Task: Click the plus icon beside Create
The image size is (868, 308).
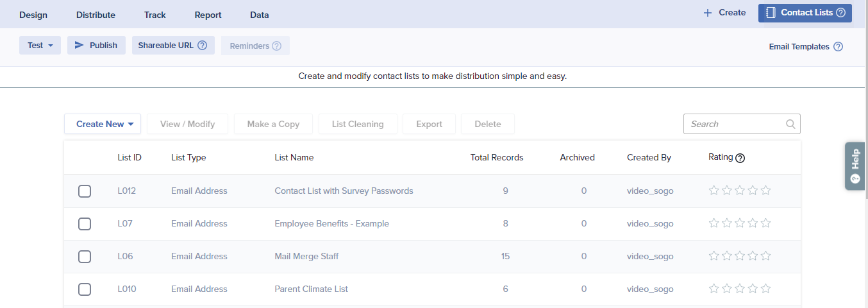Action: click(708, 13)
